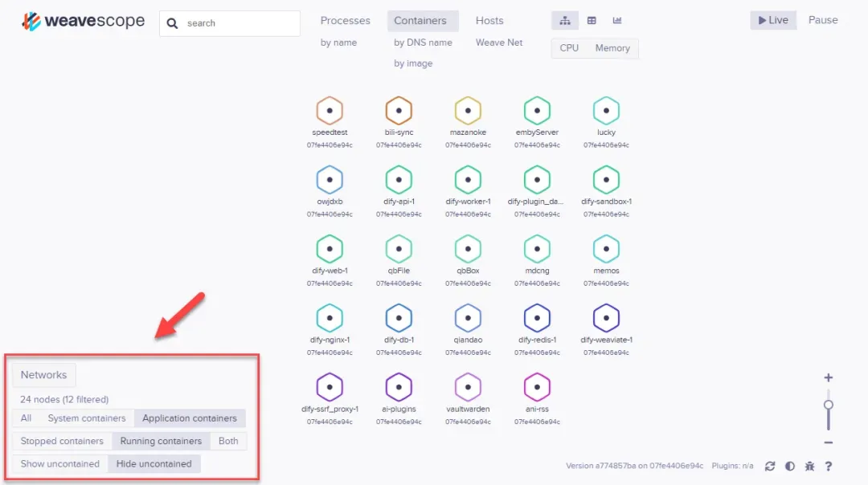This screenshot has height=485, width=868.
Task: Open the Weave Net view
Action: pyautogui.click(x=499, y=43)
